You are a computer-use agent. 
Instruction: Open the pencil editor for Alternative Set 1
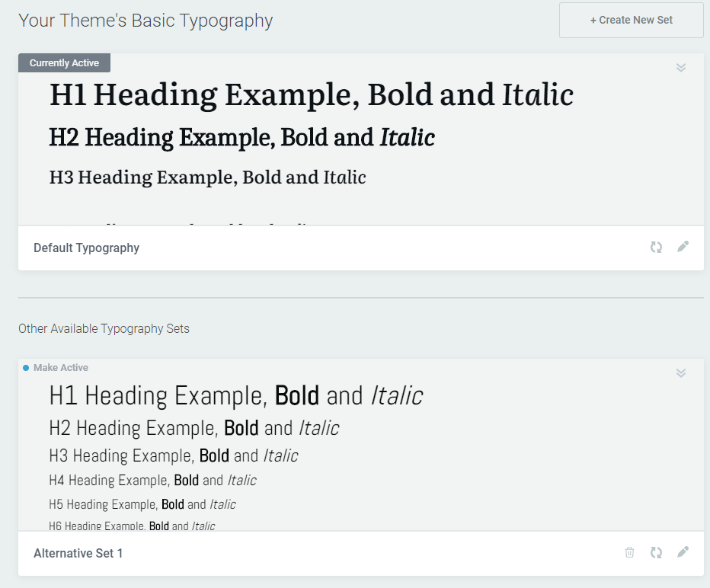click(x=683, y=552)
